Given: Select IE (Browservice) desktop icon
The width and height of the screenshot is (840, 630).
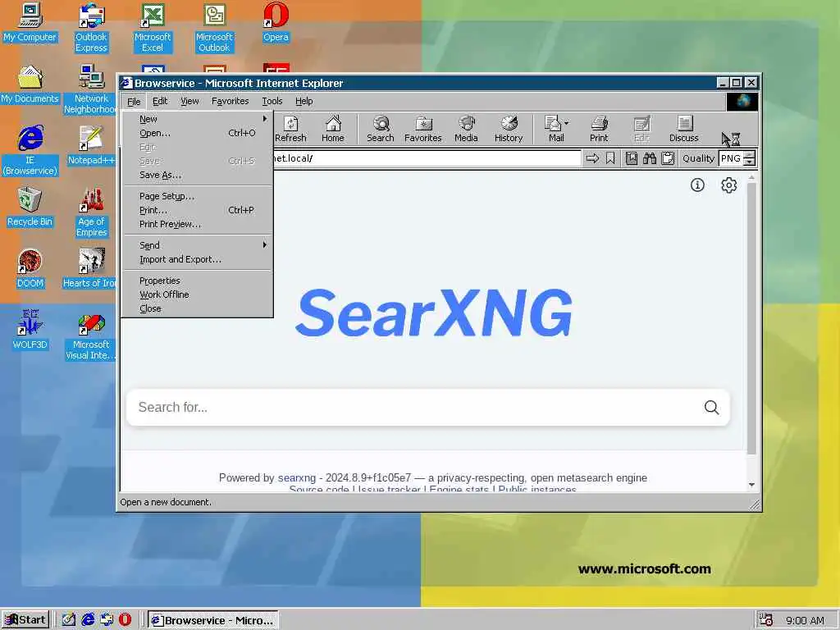Looking at the screenshot, I should coord(30,151).
